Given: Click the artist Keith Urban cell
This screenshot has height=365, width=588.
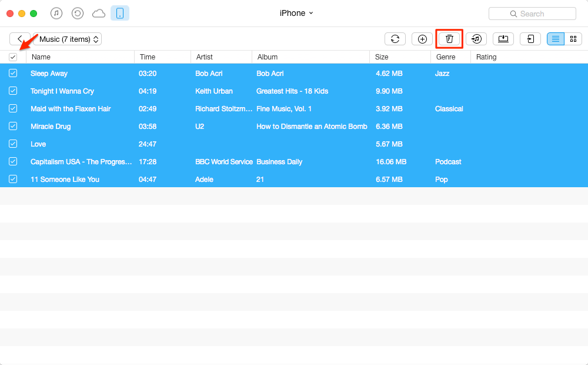Looking at the screenshot, I should [214, 91].
